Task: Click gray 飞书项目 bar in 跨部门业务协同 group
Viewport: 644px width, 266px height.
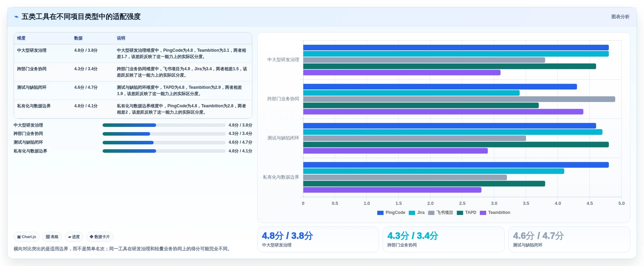Action: point(459,99)
